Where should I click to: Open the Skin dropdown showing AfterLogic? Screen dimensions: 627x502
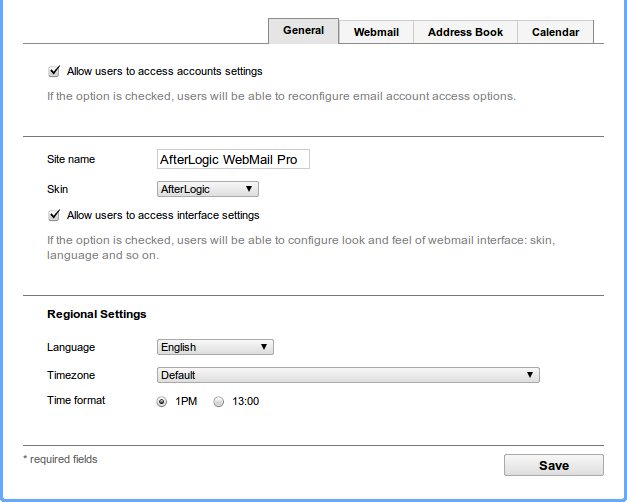tap(208, 188)
